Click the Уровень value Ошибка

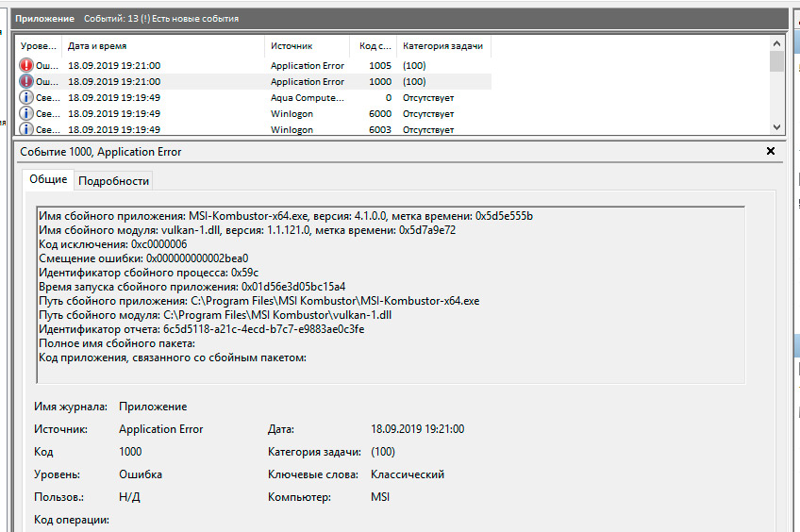(141, 474)
